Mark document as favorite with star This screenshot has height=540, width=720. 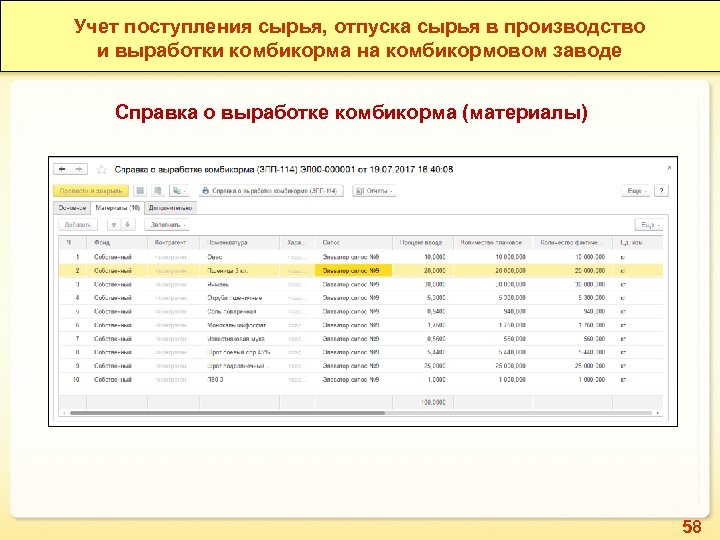[x=101, y=169]
